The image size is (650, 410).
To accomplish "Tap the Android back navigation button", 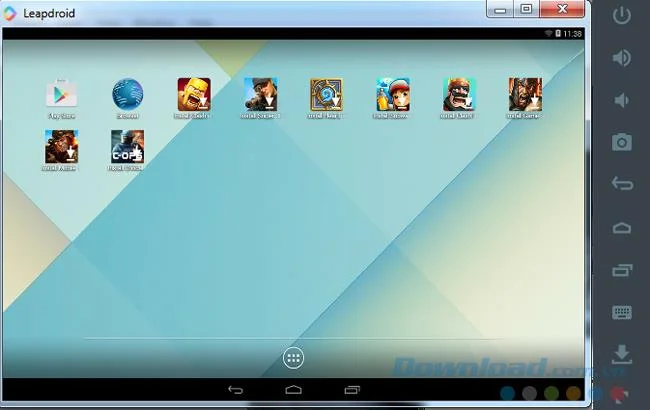I will pyautogui.click(x=235, y=390).
